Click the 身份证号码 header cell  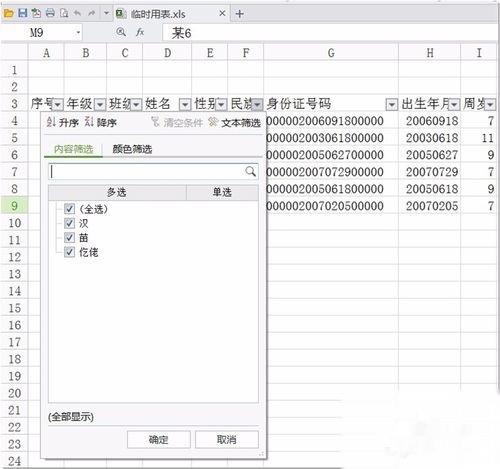coord(331,104)
